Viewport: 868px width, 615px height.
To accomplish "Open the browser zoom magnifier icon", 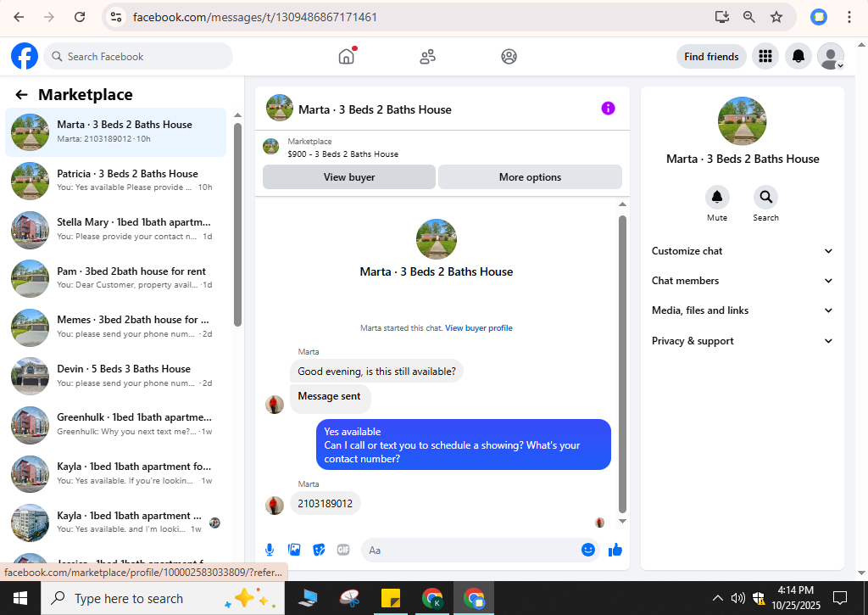I will (749, 17).
